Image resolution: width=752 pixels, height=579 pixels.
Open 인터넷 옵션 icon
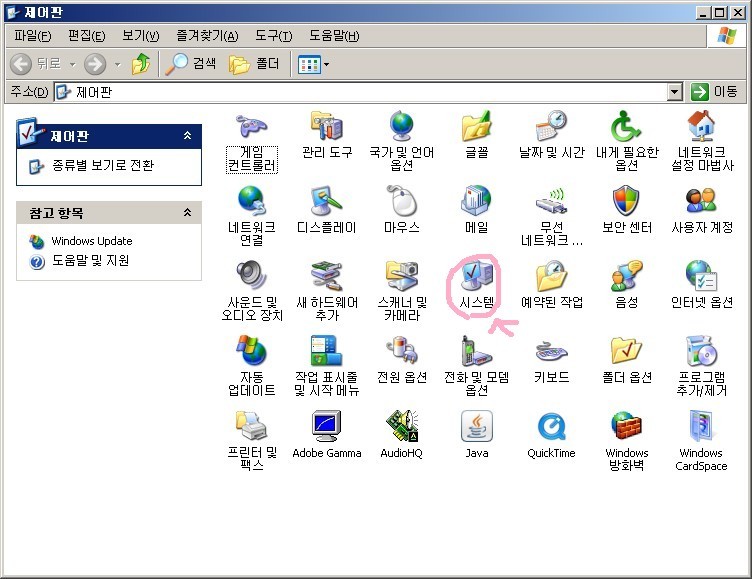[x=702, y=285]
